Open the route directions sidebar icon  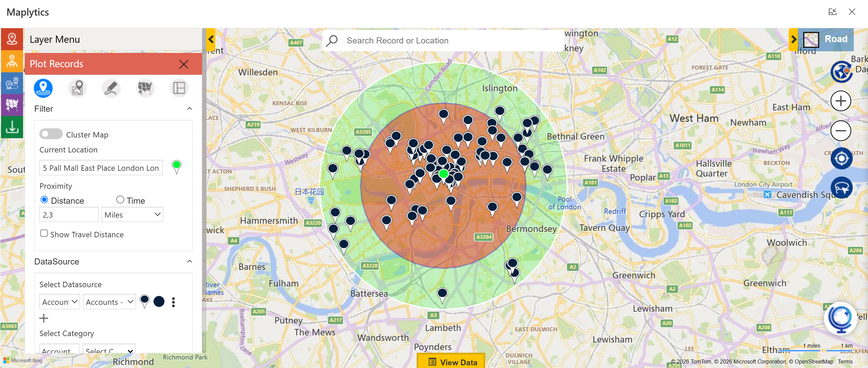coord(12,83)
